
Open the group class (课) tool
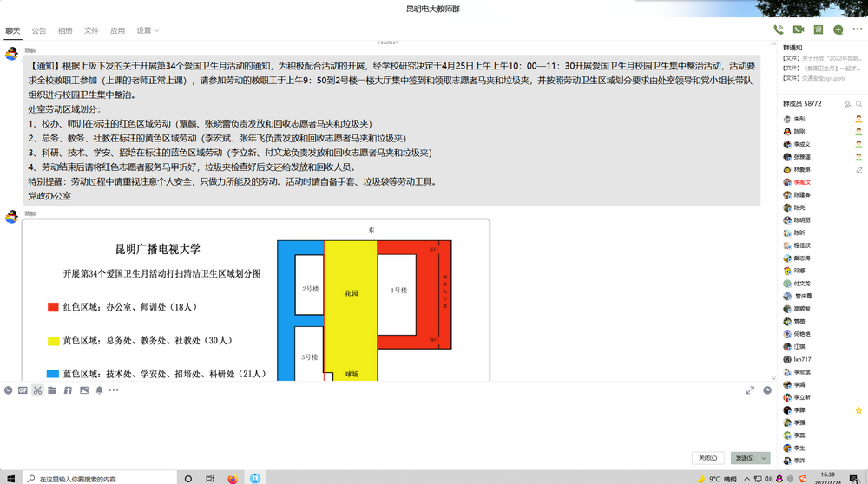coord(819,29)
